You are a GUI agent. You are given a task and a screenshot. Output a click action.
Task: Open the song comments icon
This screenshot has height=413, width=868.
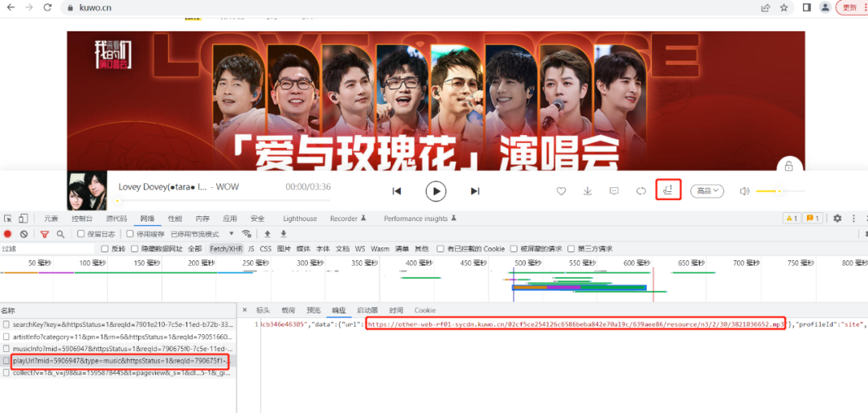click(x=614, y=191)
